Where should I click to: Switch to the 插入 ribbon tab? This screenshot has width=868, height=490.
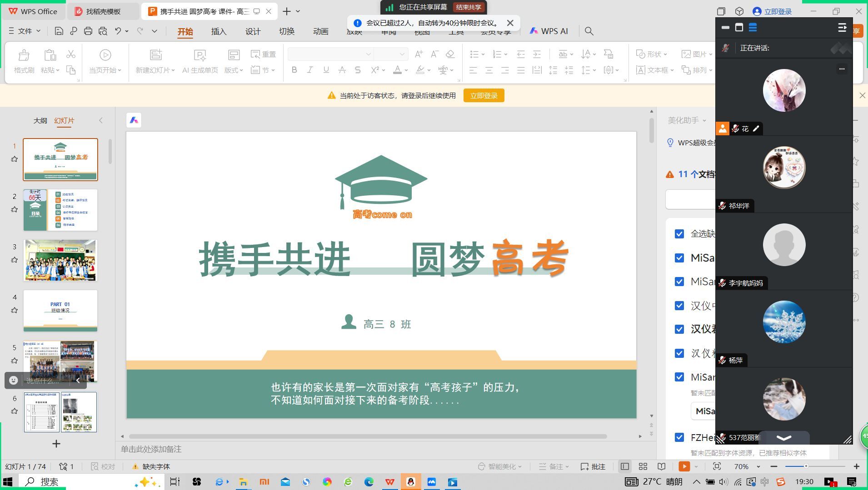219,31
